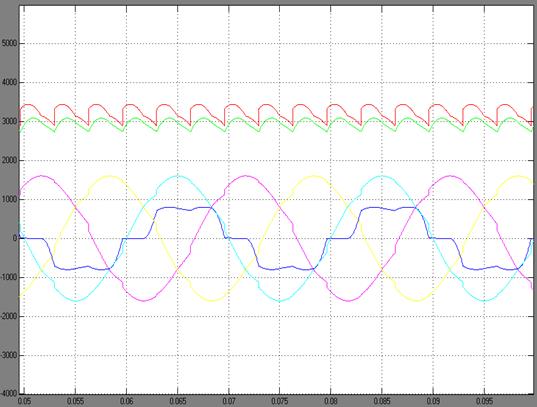The width and height of the screenshot is (537, 407).
Task: Click the 5000 y-axis tick label
Action: pyautogui.click(x=9, y=44)
